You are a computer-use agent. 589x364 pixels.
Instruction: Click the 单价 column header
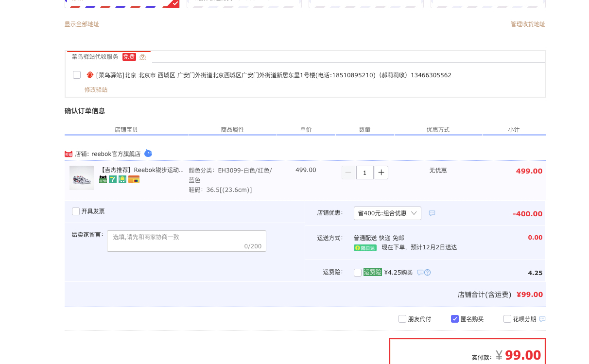(x=306, y=130)
